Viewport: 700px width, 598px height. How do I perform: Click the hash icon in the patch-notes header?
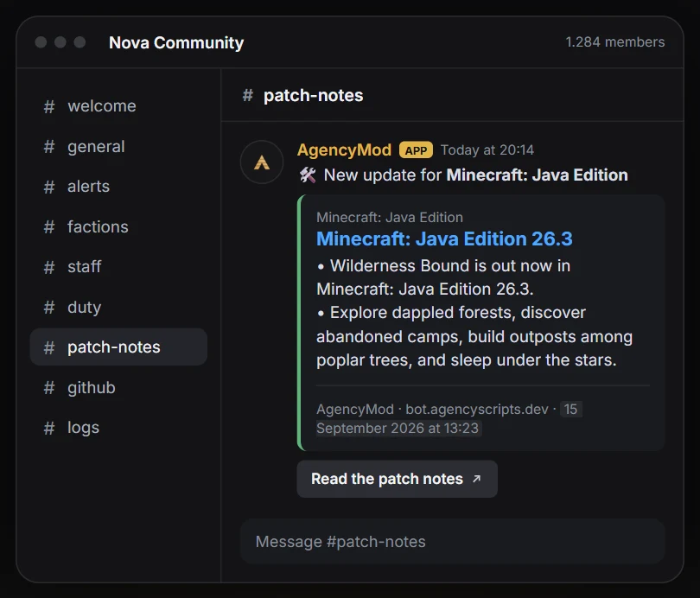(248, 95)
